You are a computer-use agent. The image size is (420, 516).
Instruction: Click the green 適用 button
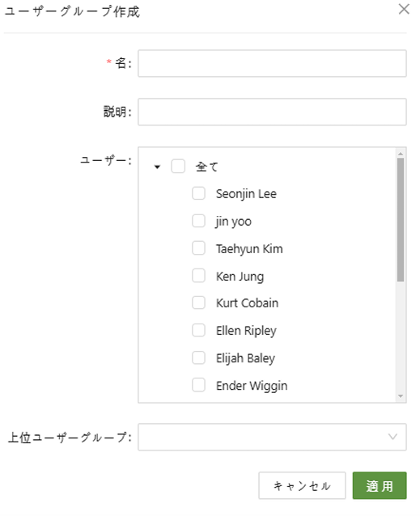click(380, 486)
